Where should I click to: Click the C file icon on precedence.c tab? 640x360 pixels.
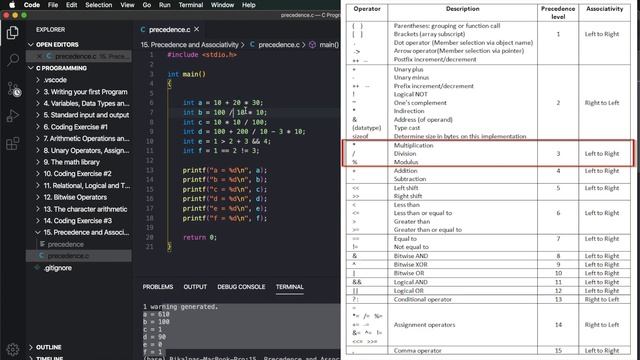point(143,29)
